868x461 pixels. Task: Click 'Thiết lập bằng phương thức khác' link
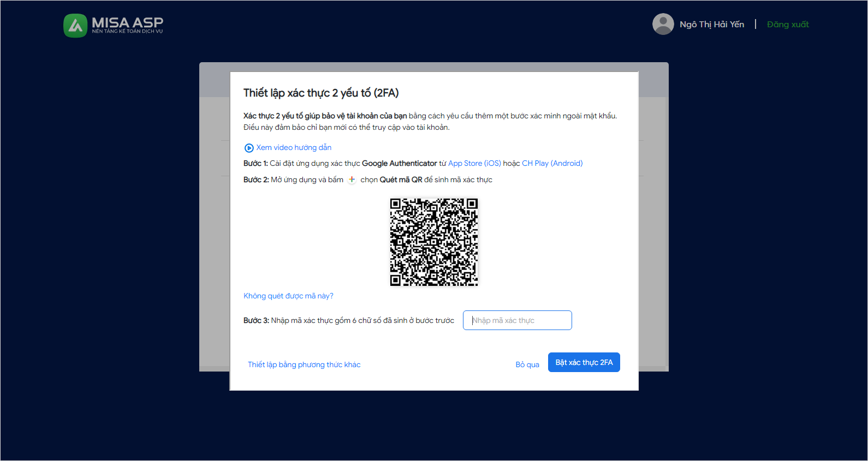[304, 364]
